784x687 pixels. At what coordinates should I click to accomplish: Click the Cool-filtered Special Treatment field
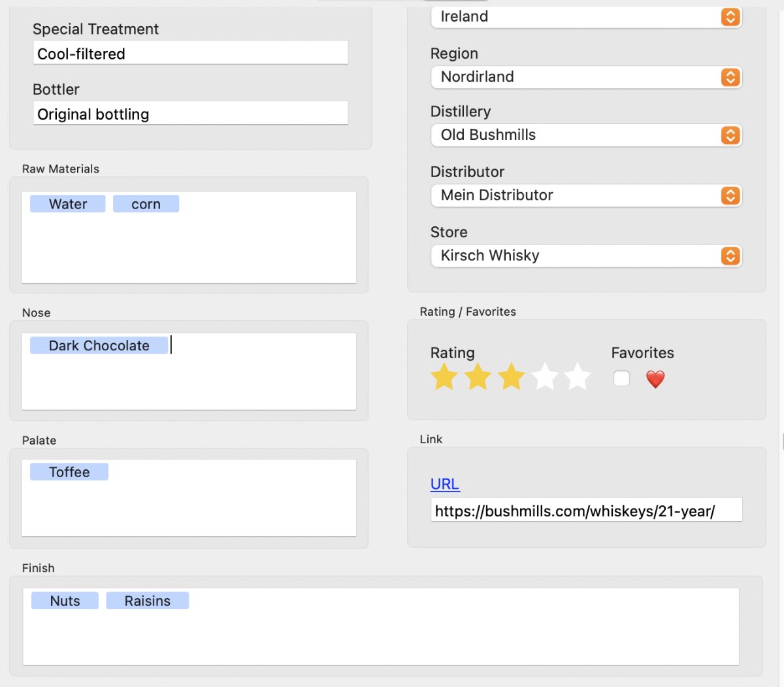point(190,54)
